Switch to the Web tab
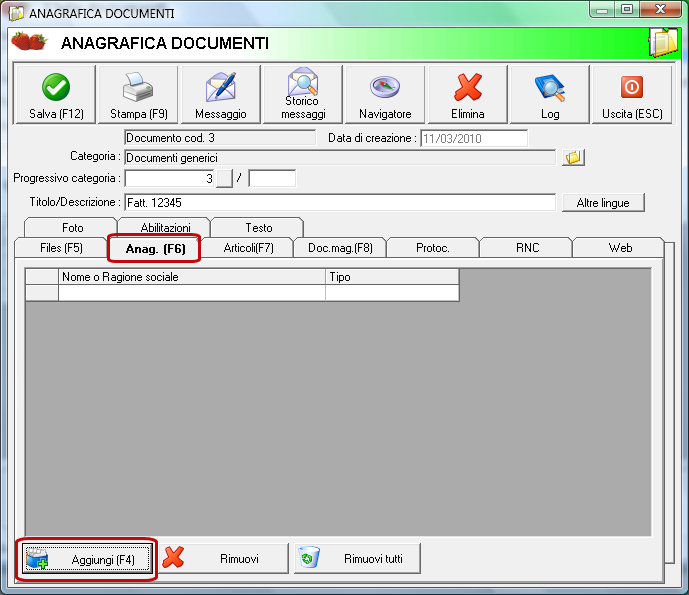This screenshot has height=595, width=689. (x=620, y=248)
